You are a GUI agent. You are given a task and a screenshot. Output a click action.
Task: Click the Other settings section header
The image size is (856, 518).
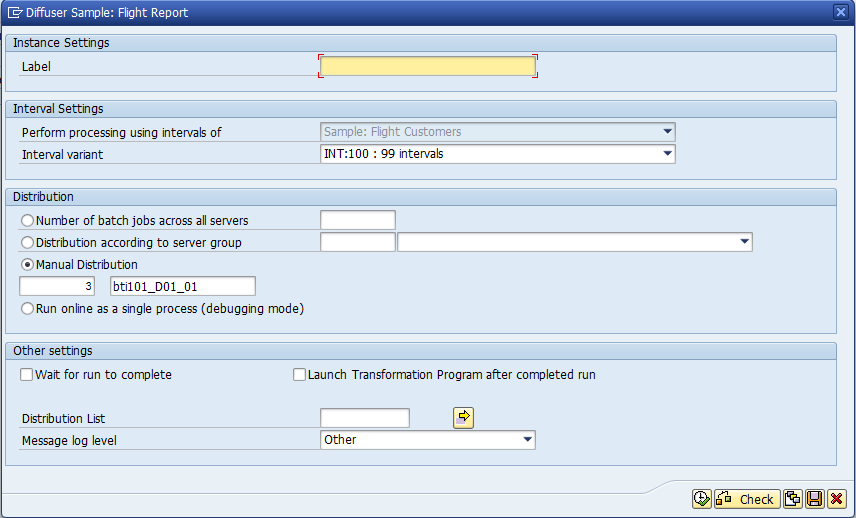pos(421,351)
